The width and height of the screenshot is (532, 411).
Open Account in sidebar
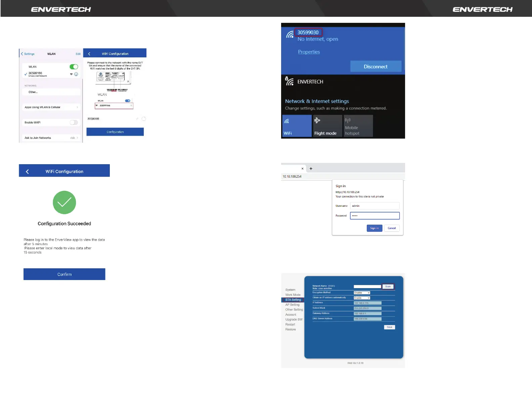pos(291,315)
